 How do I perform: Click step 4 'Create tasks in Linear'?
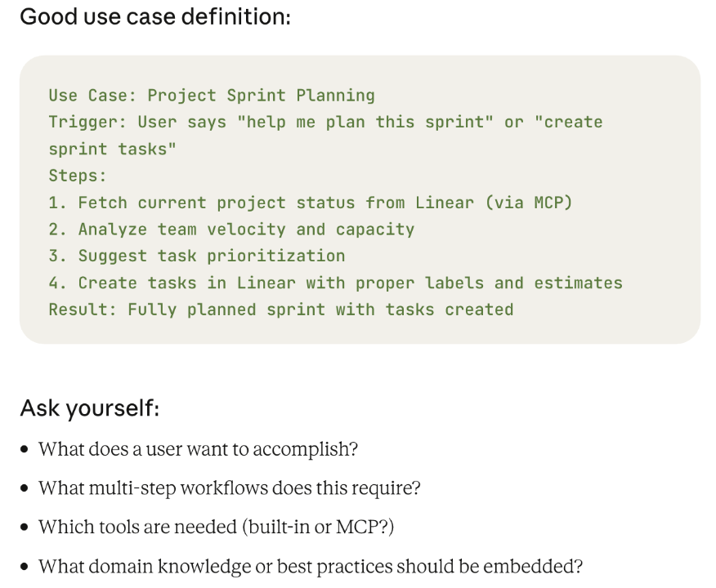pos(336,283)
